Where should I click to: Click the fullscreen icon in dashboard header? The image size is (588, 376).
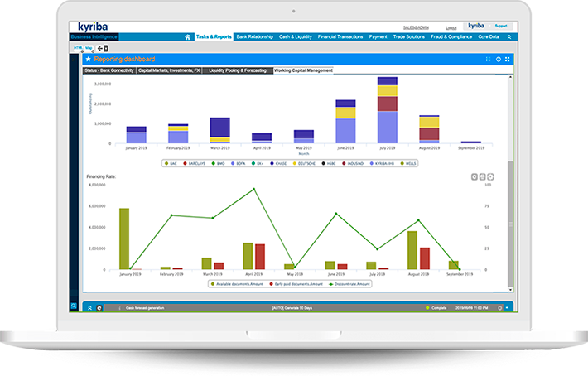tap(508, 60)
